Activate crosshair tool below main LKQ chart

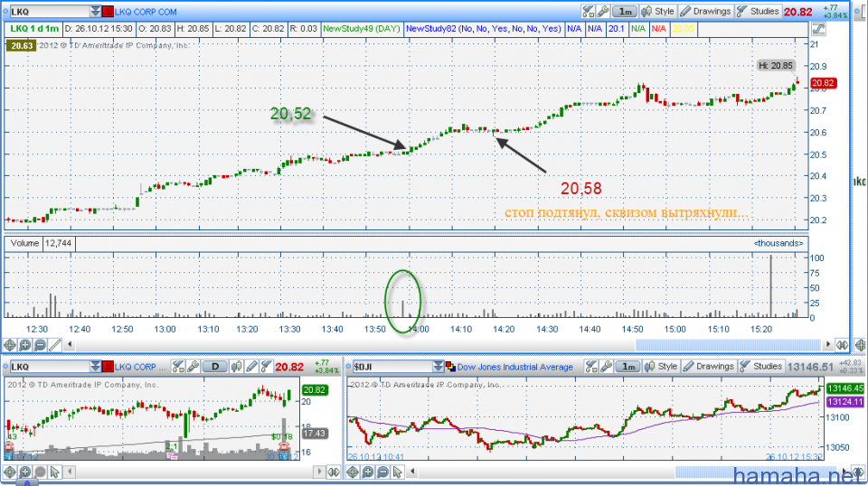pyautogui.click(x=9, y=345)
